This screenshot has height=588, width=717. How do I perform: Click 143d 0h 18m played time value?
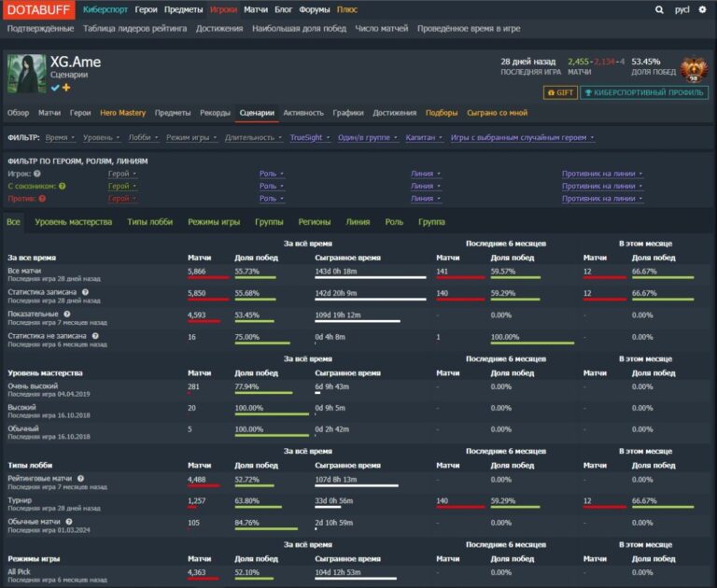tap(336, 272)
